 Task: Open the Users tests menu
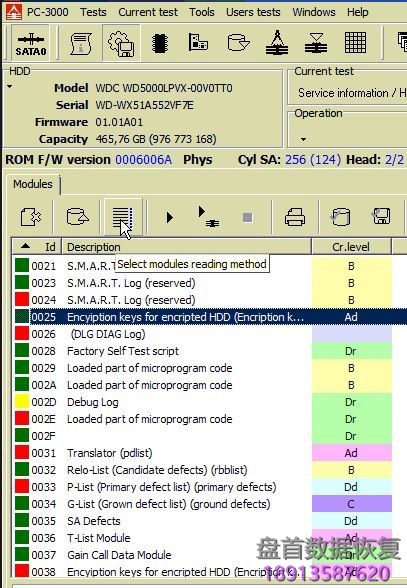253,12
